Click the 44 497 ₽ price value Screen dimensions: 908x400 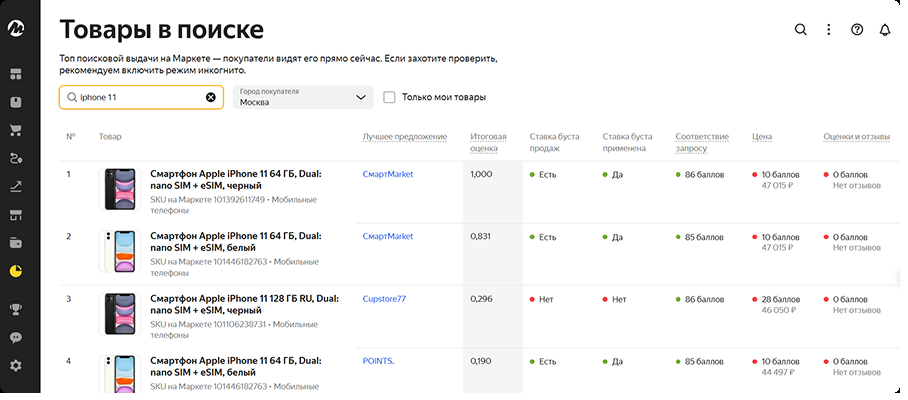tap(779, 372)
